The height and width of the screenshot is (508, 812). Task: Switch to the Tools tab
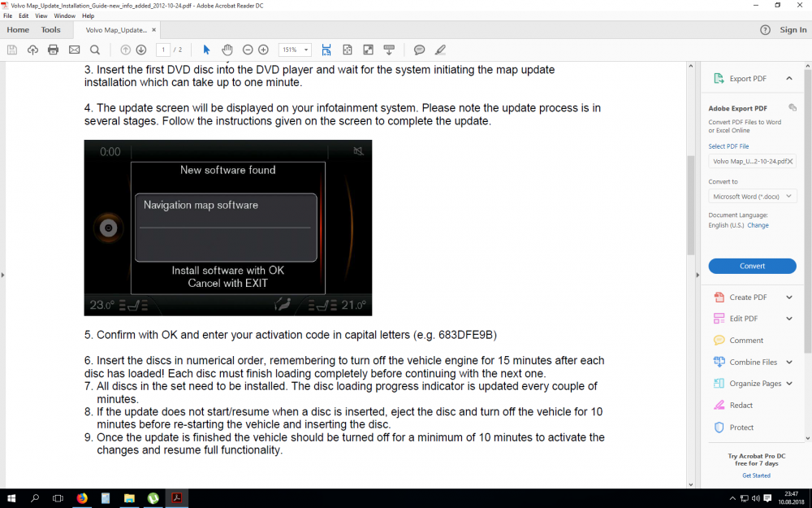click(50, 30)
